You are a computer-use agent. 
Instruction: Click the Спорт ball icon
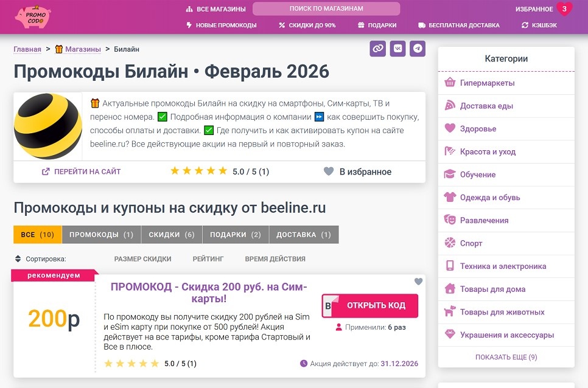[x=450, y=243]
